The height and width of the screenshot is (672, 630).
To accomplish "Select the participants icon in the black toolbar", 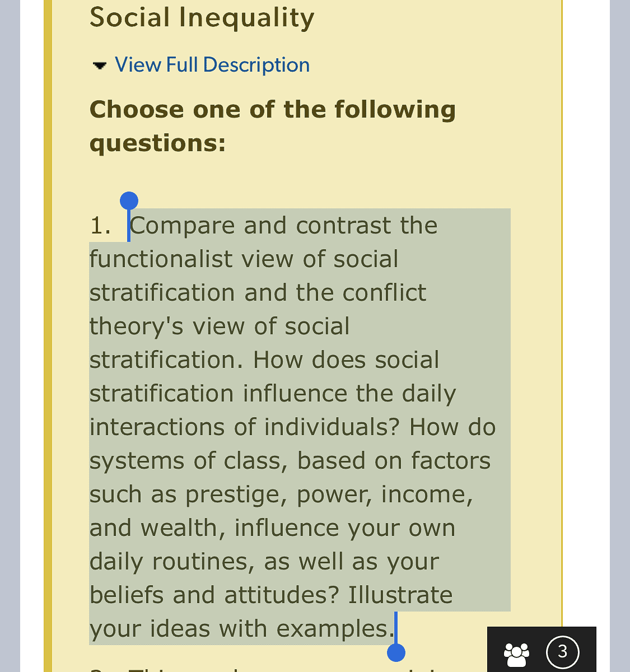I will (516, 651).
